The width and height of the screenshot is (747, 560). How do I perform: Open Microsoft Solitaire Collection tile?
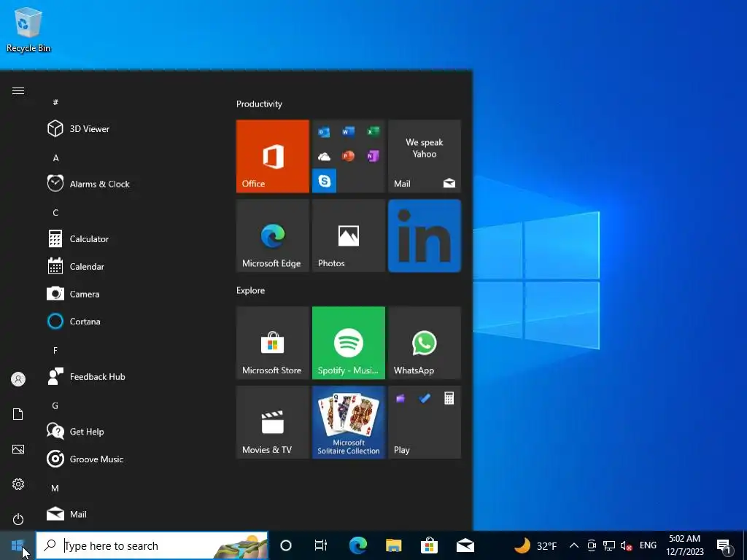coord(349,422)
